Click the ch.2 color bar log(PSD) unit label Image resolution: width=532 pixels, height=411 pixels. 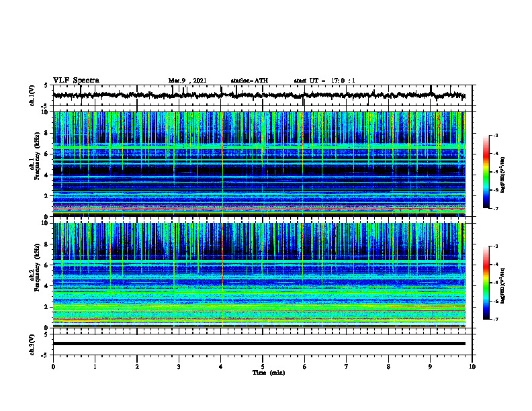pyautogui.click(x=503, y=285)
